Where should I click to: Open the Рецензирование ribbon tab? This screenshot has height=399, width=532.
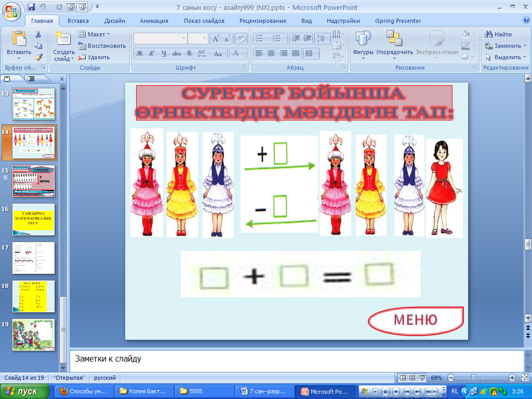pyautogui.click(x=262, y=21)
